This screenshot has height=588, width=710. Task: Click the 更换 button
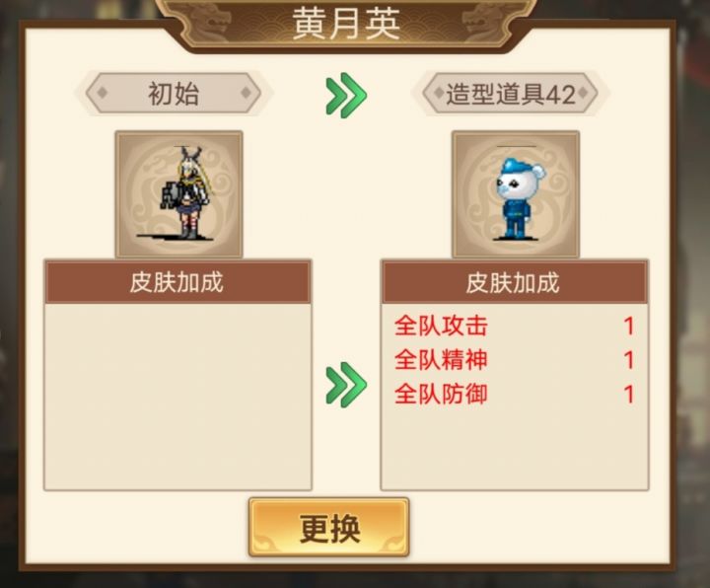tap(328, 527)
